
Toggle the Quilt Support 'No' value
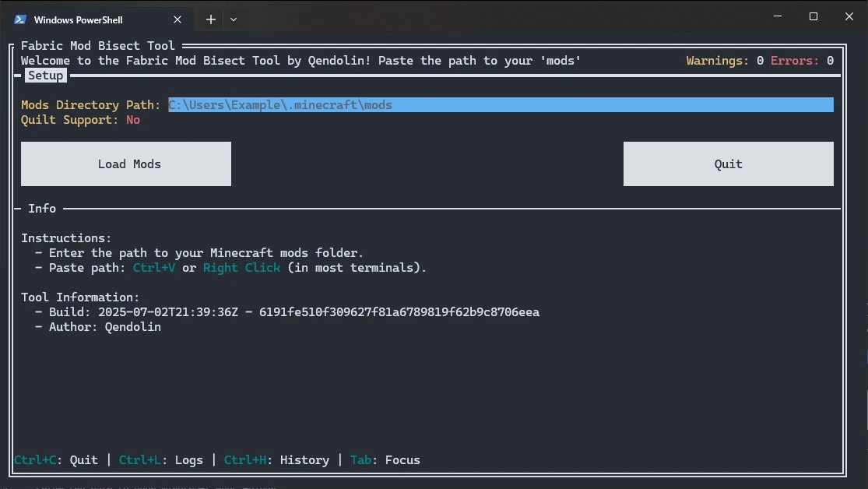click(x=133, y=120)
